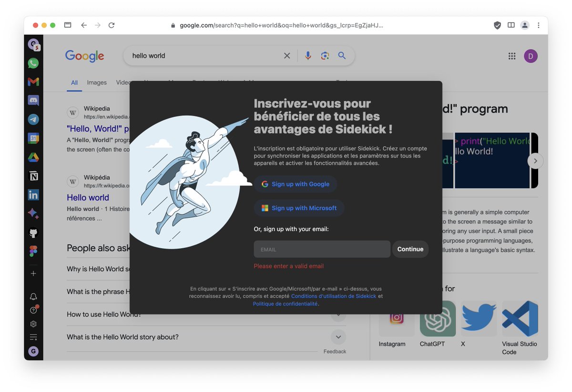Open Figma in the sidebar
The image size is (572, 392).
(x=33, y=251)
